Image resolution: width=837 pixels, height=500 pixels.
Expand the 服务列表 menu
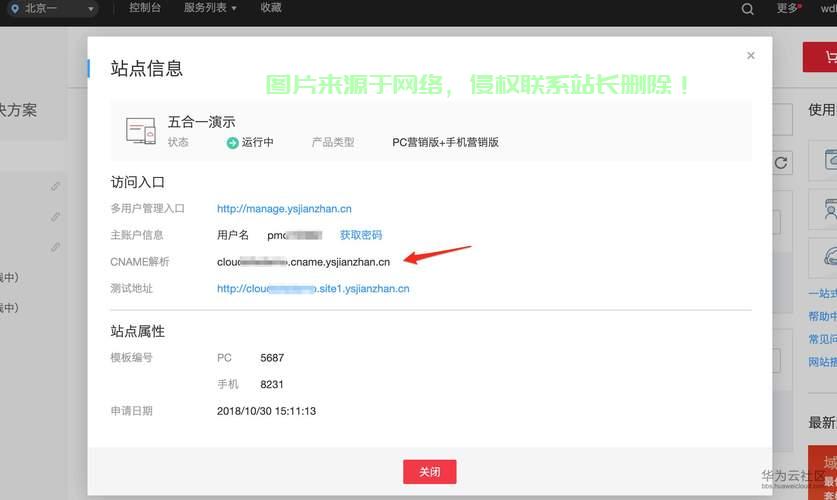click(x=210, y=8)
